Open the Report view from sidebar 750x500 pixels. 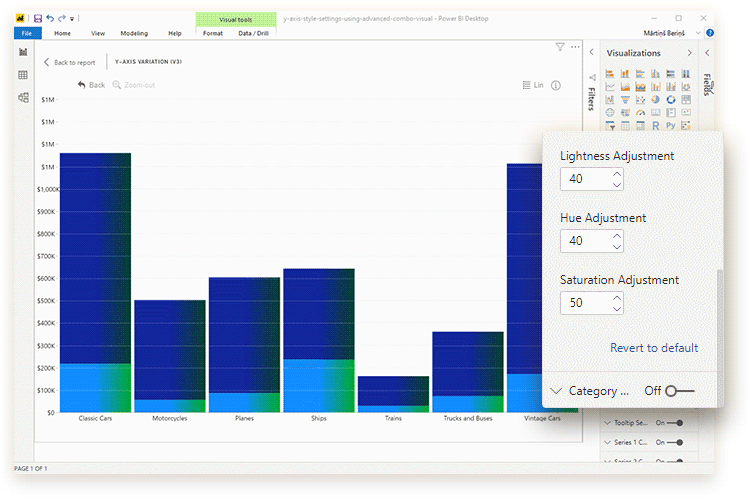click(23, 52)
